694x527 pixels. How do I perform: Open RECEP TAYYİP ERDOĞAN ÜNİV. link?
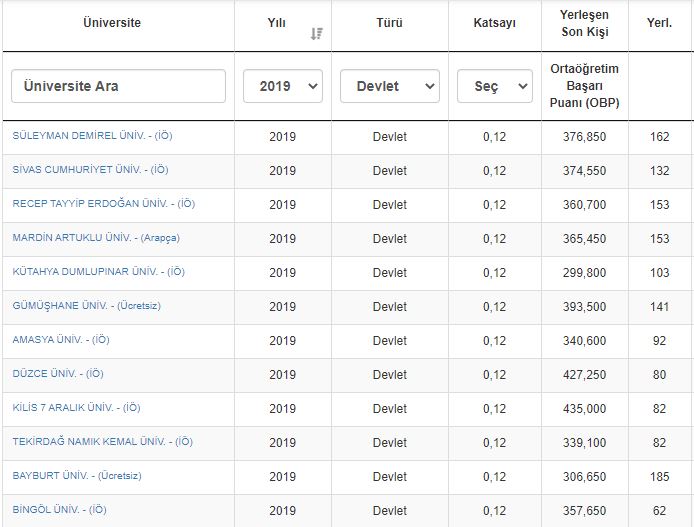pyautogui.click(x=104, y=204)
